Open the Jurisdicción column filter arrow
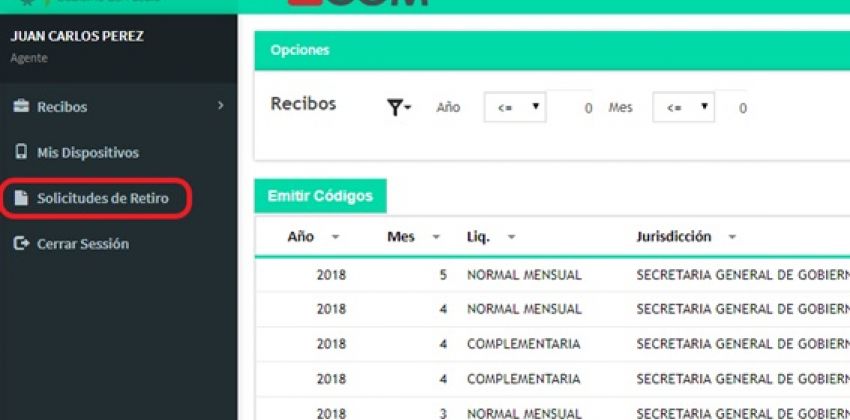The width and height of the screenshot is (850, 420). 732,237
